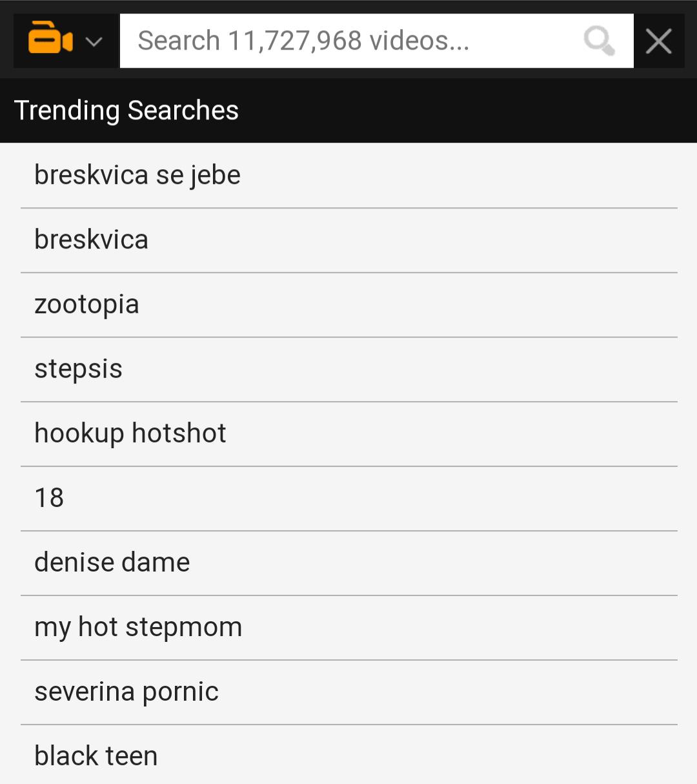Click the "Search 11,727,968 videos..." placeholder text
697x784 pixels.
pyautogui.click(x=303, y=41)
